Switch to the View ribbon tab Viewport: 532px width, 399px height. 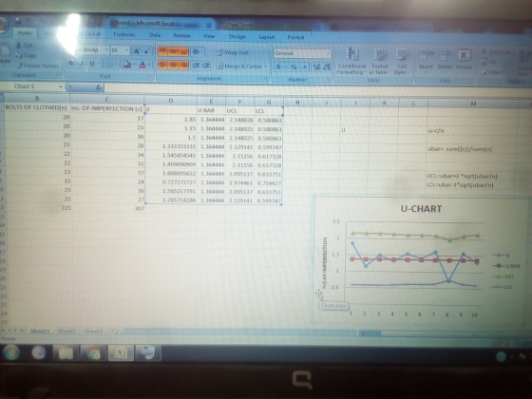coord(209,36)
